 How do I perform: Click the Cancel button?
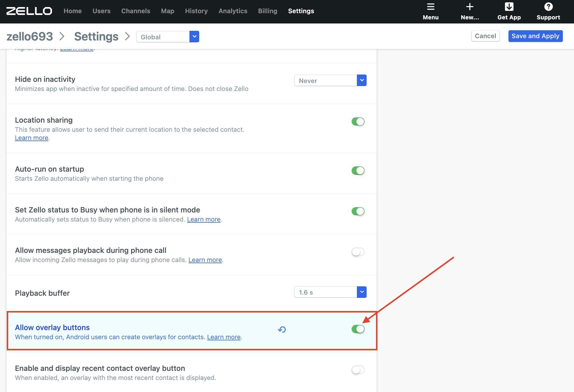point(485,36)
